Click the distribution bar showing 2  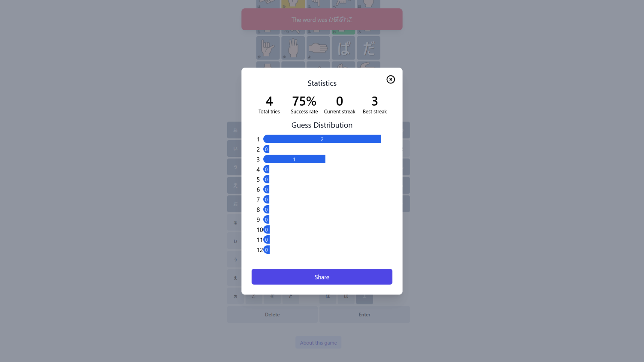click(x=322, y=139)
